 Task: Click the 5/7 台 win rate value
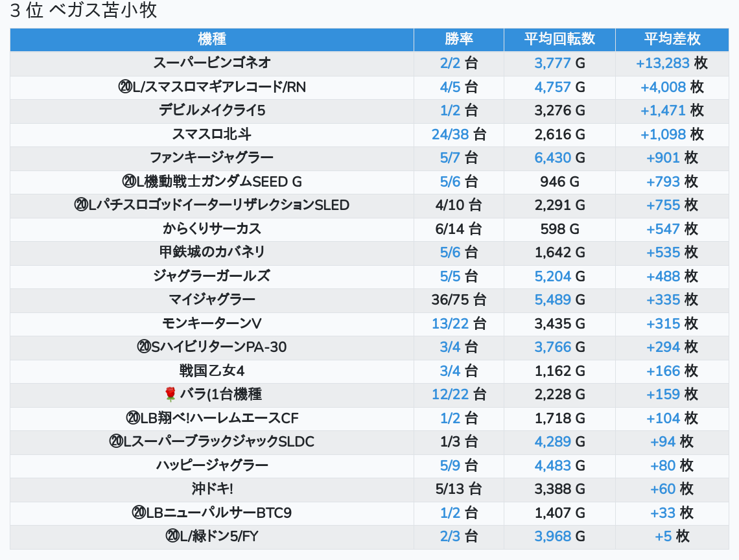(x=458, y=157)
